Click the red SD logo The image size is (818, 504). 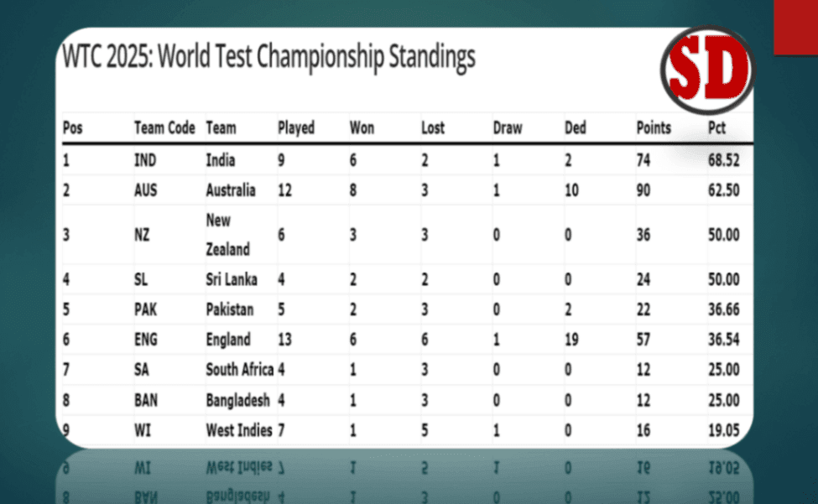[x=707, y=70]
